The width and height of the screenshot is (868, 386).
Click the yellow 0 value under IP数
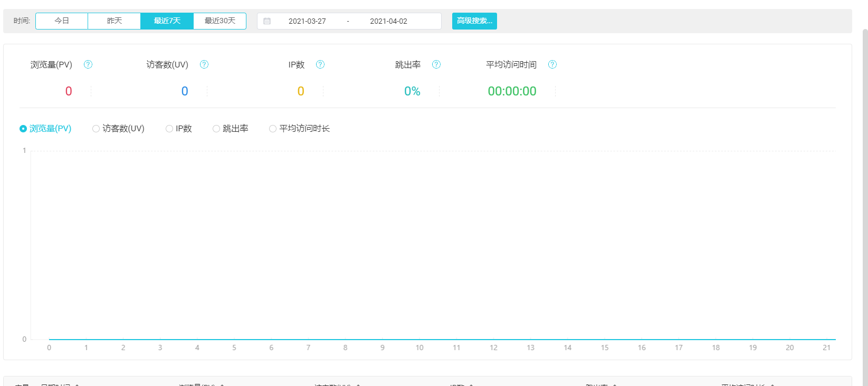coord(301,91)
